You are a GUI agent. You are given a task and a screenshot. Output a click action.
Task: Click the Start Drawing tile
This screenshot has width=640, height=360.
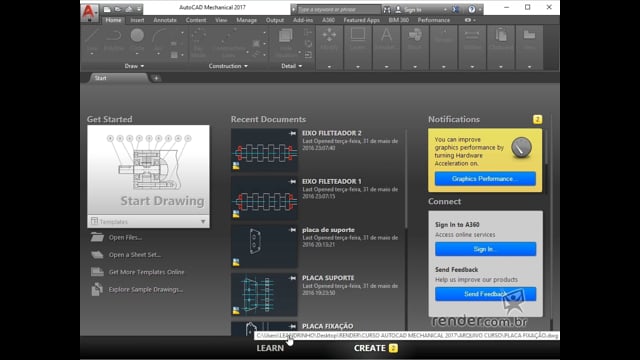click(148, 170)
